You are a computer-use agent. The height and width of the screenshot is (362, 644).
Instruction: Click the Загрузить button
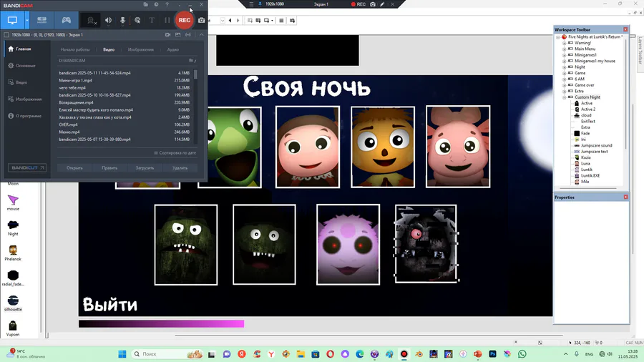(x=145, y=168)
